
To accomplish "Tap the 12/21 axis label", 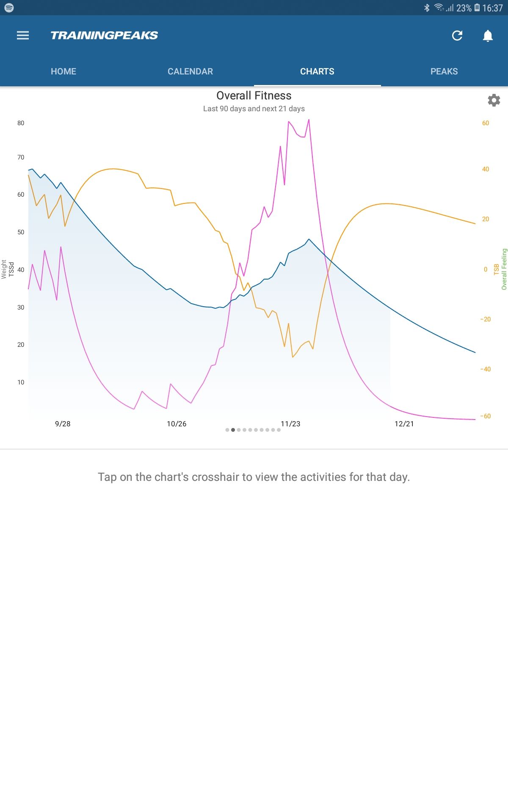I will (x=405, y=423).
